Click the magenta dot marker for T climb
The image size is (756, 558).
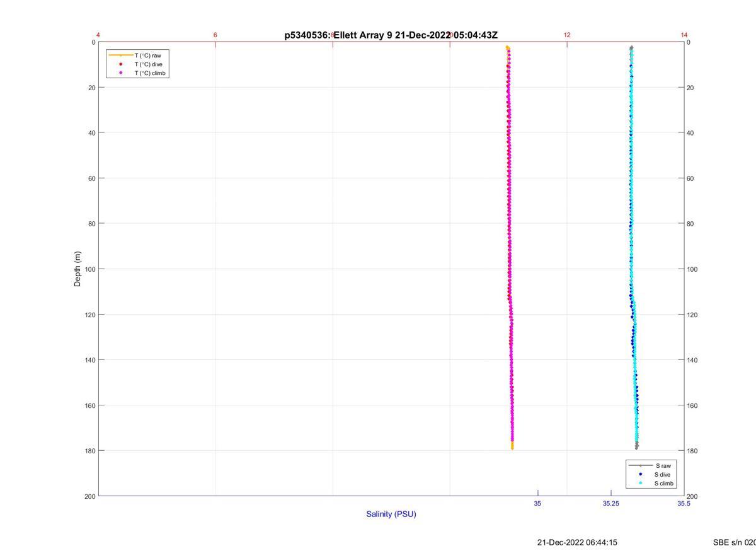[120, 73]
